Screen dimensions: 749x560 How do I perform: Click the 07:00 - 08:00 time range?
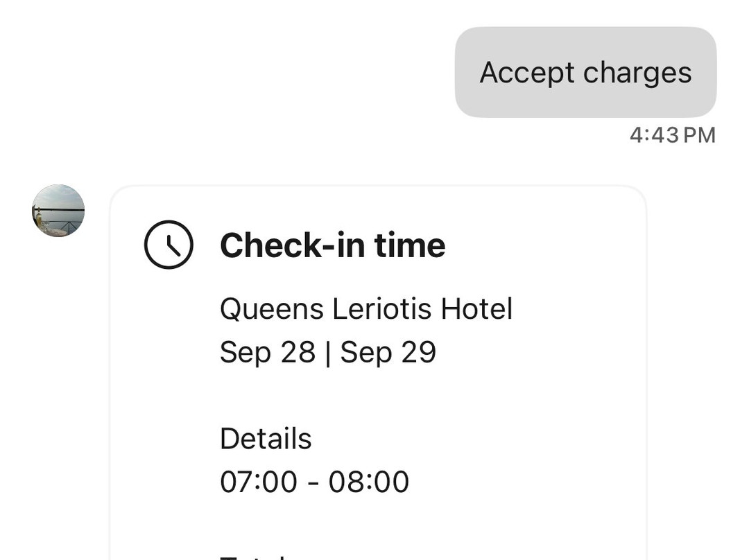[x=315, y=481]
